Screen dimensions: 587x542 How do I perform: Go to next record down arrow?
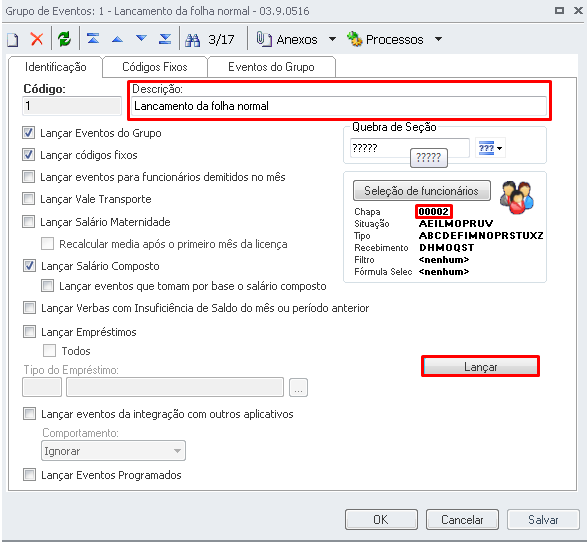click(141, 38)
